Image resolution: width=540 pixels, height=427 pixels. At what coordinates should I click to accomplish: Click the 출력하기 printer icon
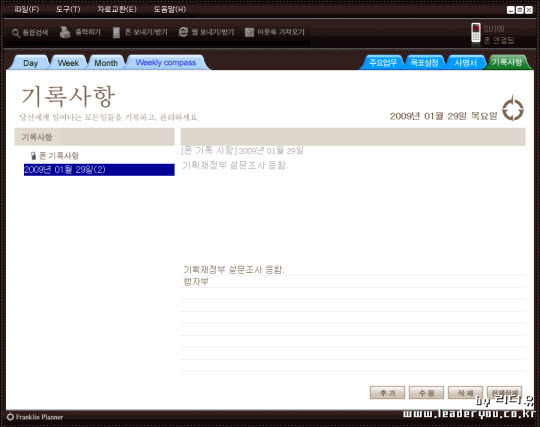point(65,32)
